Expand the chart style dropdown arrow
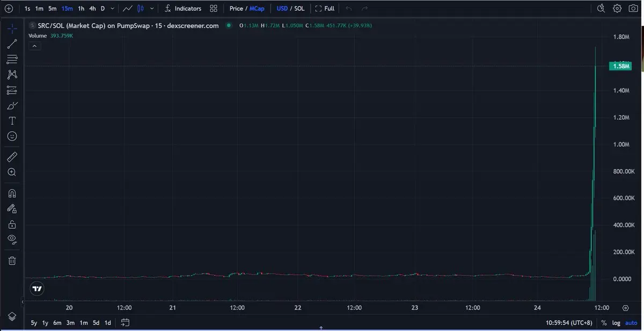 [152, 9]
